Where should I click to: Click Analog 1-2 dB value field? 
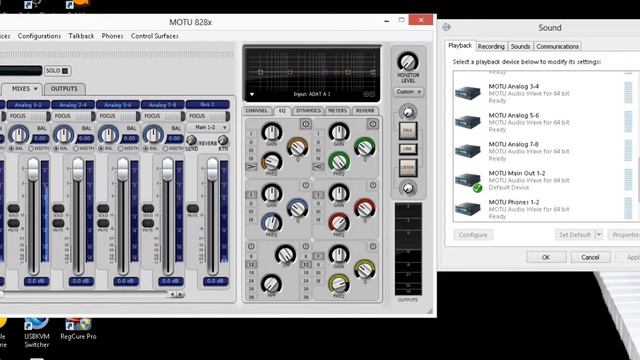pos(36,281)
